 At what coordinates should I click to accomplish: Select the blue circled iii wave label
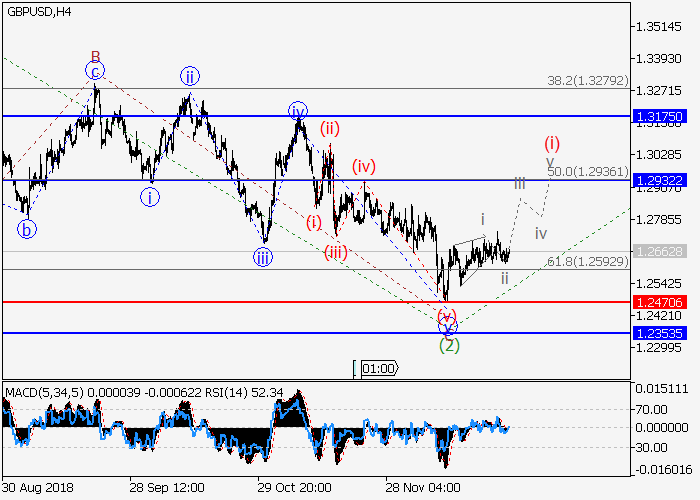(262, 258)
